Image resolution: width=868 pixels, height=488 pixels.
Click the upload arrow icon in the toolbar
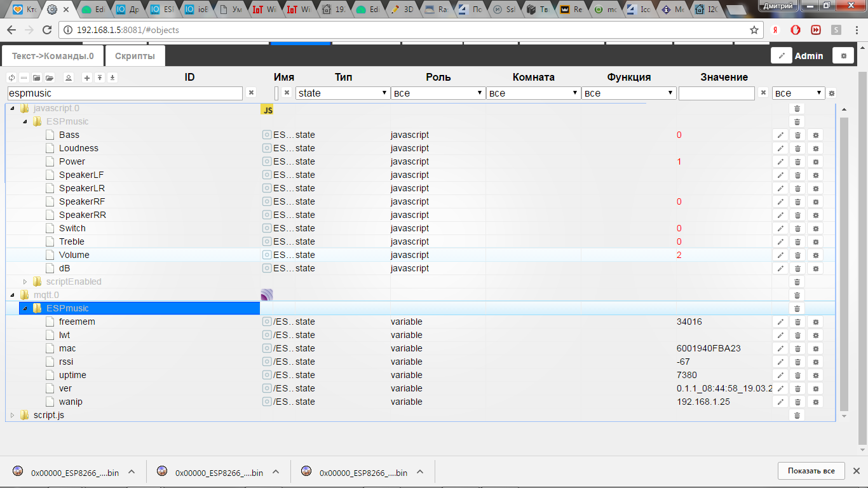100,78
